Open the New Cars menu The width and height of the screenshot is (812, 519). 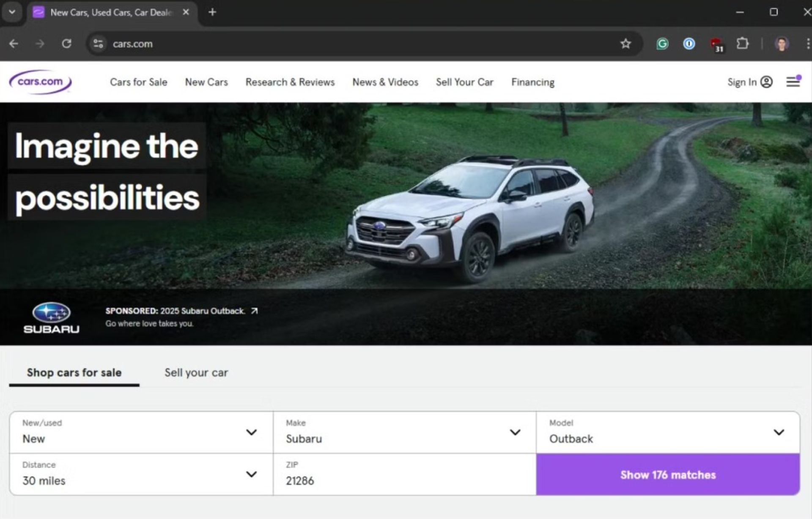[206, 82]
